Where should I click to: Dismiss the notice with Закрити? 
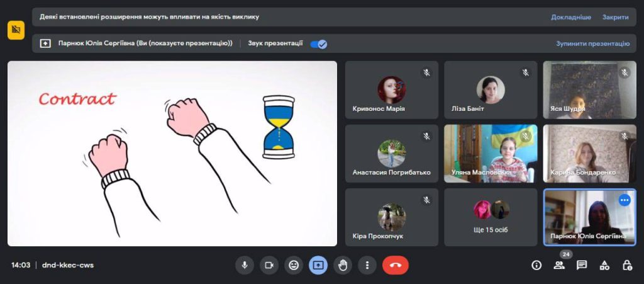[x=615, y=17]
